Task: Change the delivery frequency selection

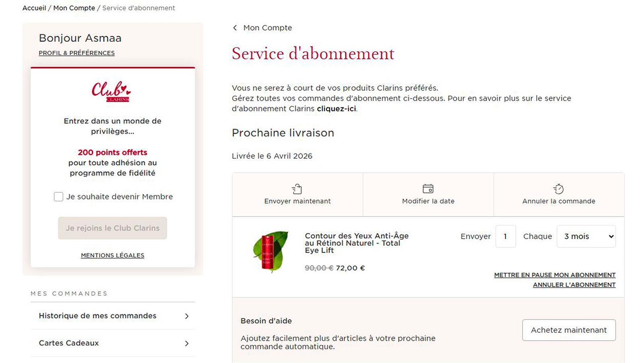Action: (586, 236)
